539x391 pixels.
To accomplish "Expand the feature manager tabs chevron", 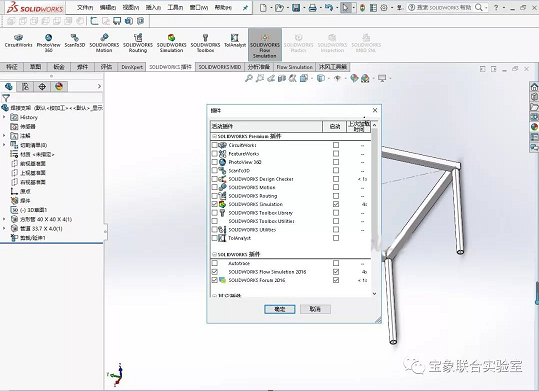I will [x=99, y=87].
